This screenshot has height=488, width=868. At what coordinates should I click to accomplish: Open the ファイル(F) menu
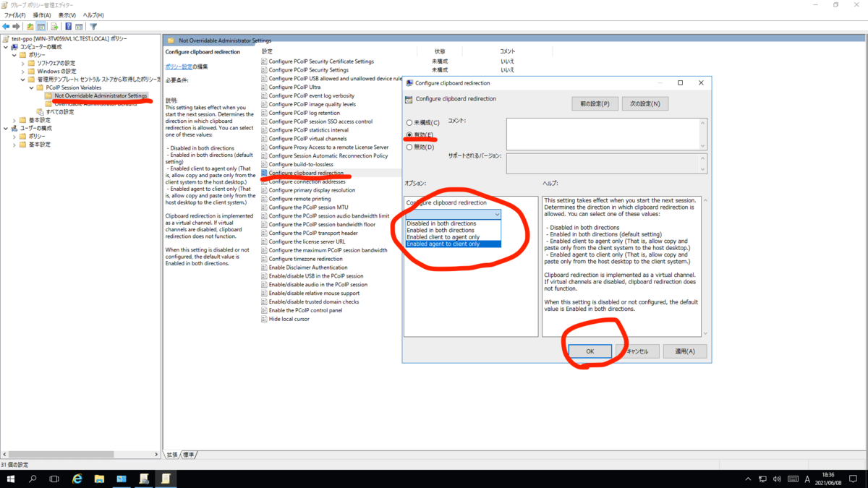click(14, 15)
